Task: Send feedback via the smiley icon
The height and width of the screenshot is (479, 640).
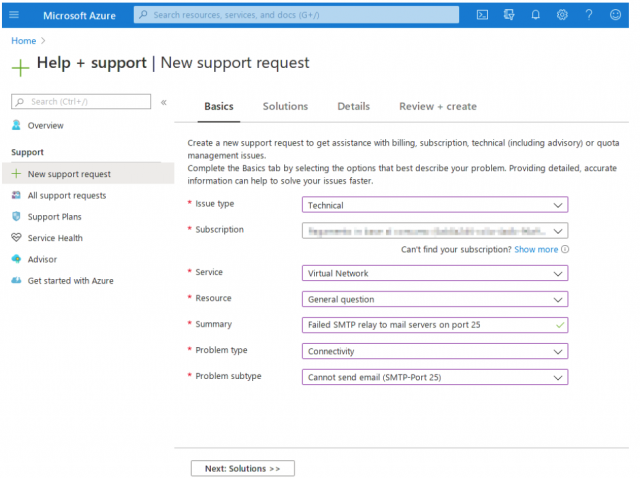Action: tap(615, 15)
